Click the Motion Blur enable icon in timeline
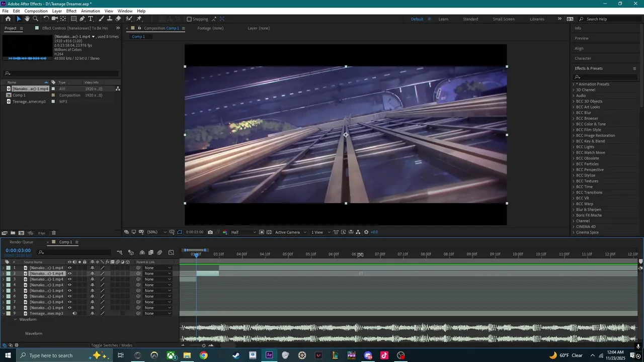Screen dimensions: 644x362 click(x=159, y=252)
